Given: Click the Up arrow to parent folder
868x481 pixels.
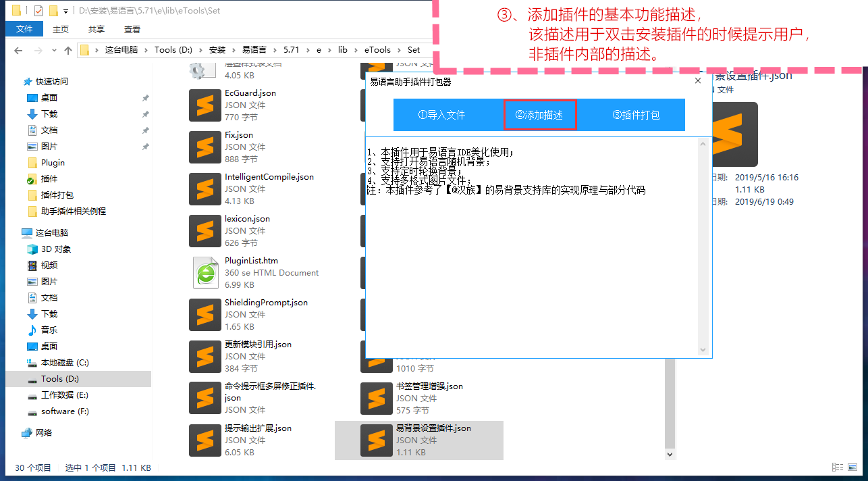Looking at the screenshot, I should tap(67, 50).
